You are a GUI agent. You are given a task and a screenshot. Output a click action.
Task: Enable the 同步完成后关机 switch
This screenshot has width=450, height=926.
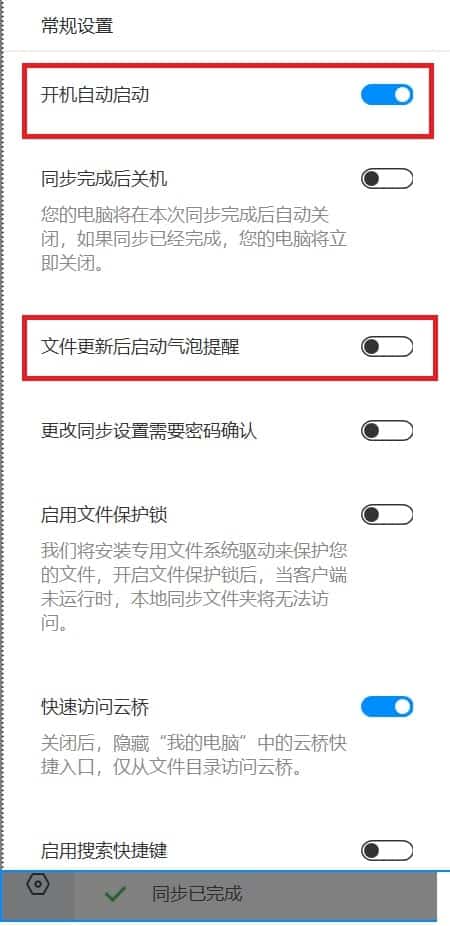(x=387, y=178)
